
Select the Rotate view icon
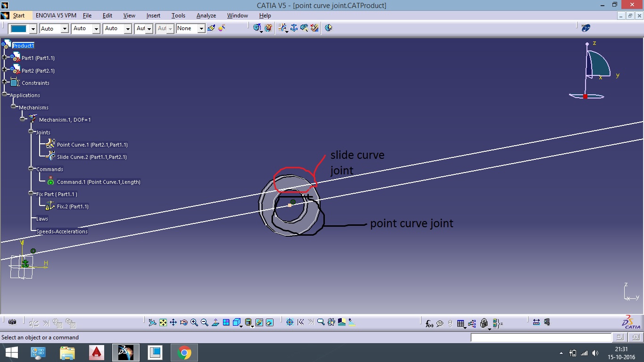[x=184, y=322]
